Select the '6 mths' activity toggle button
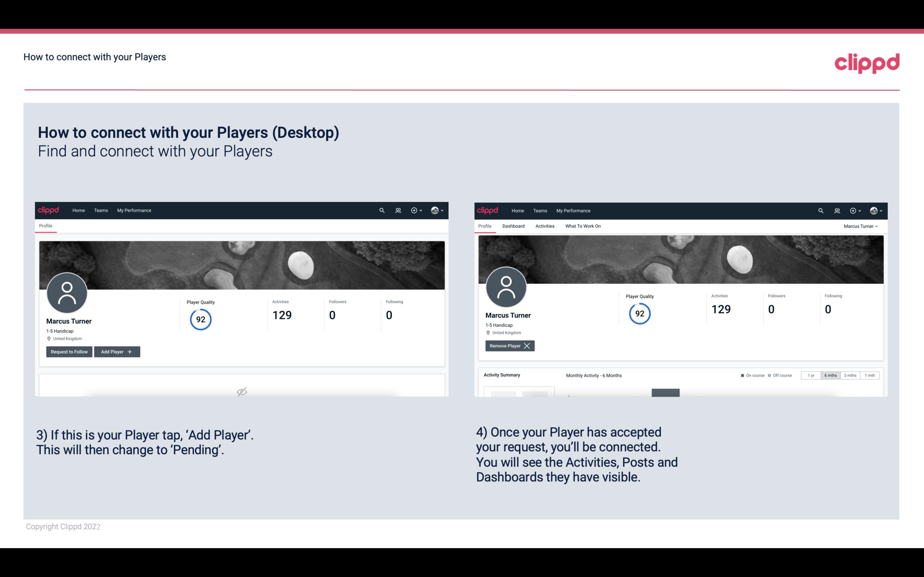Image resolution: width=924 pixels, height=577 pixels. 830,375
